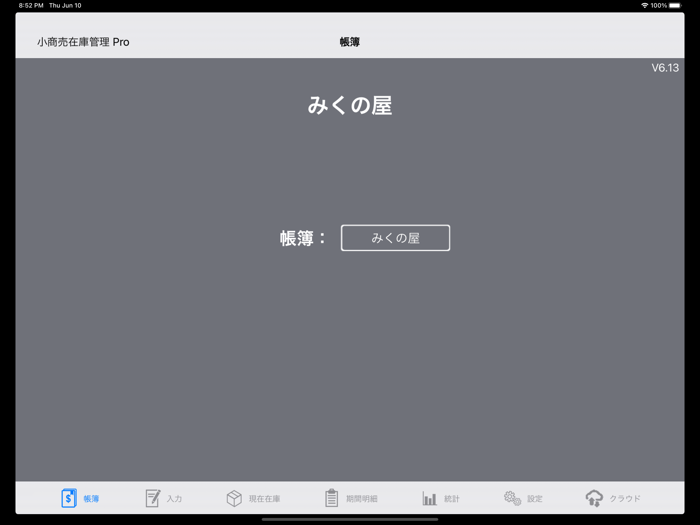Click the 帳簿： label beside the selector
700x525 pixels.
click(303, 238)
